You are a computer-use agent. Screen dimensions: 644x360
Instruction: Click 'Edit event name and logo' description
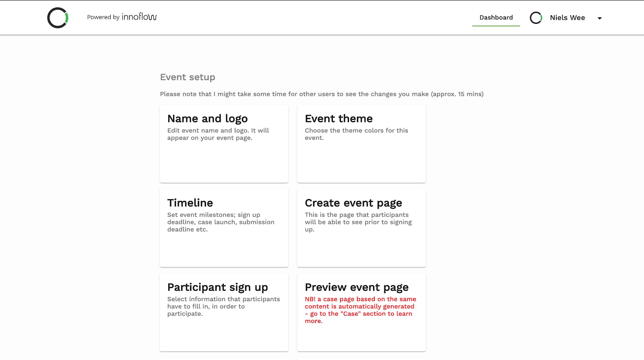point(218,134)
